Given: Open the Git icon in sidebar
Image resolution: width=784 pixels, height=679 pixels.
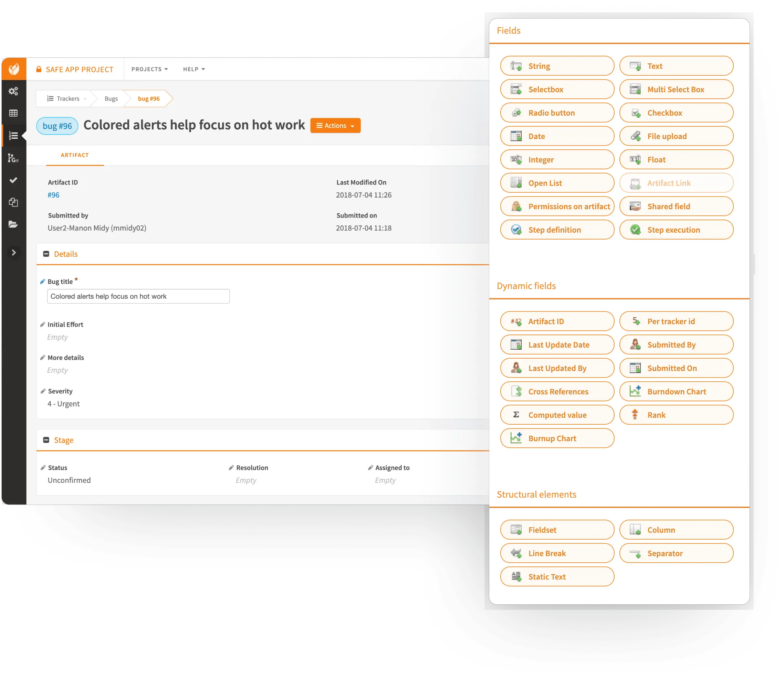Looking at the screenshot, I should (13, 158).
